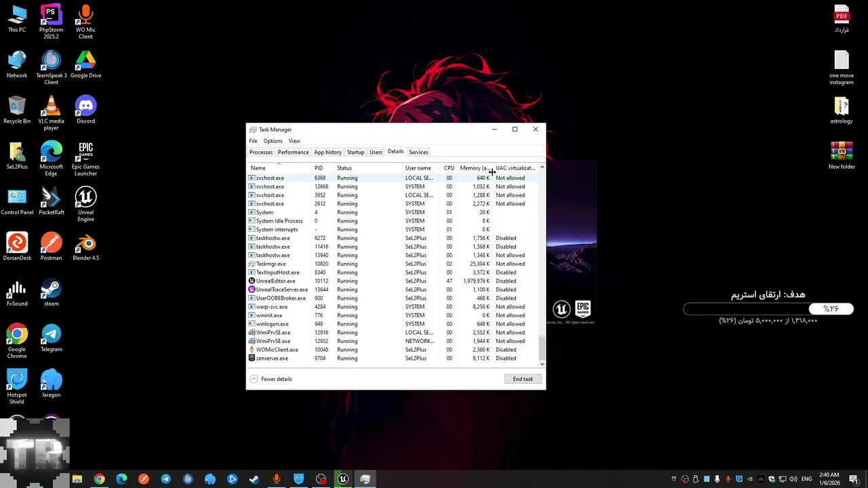Click the DorsanDesk desktop icon
Viewport: 868px width, 488px height.
click(17, 247)
